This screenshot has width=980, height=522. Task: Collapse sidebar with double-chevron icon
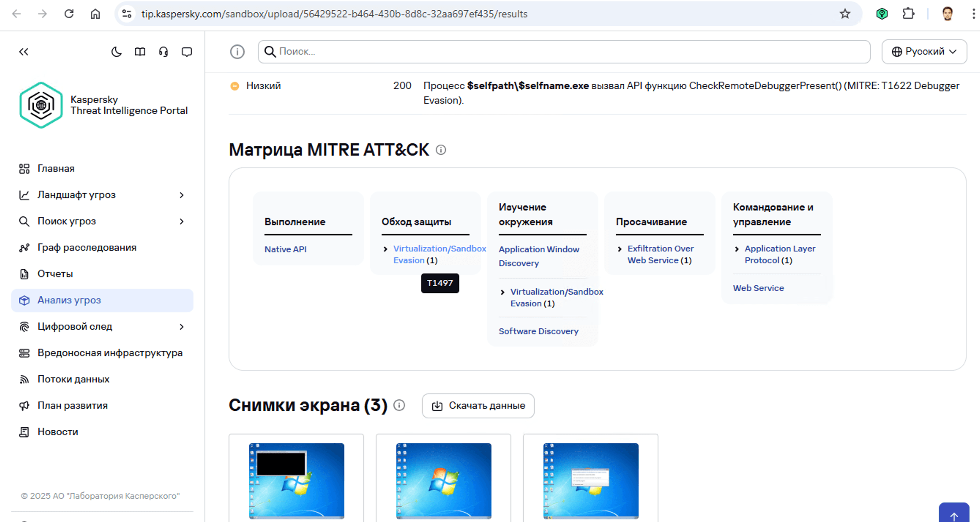23,52
